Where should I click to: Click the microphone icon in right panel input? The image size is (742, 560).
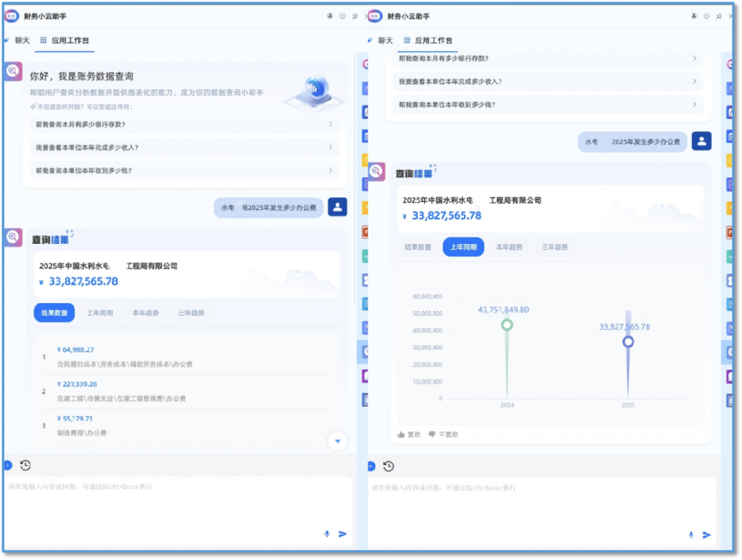coord(691,535)
